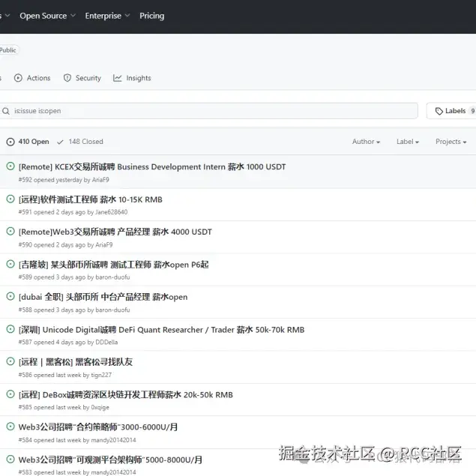The image size is (476, 476).
Task: Click the open status icon of issue #583
Action: pyautogui.click(x=10, y=459)
